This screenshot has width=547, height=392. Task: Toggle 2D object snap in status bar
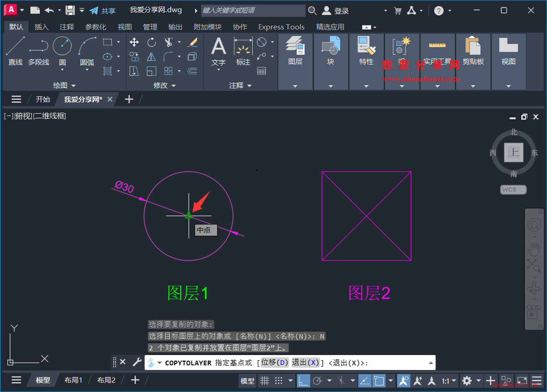click(x=379, y=380)
